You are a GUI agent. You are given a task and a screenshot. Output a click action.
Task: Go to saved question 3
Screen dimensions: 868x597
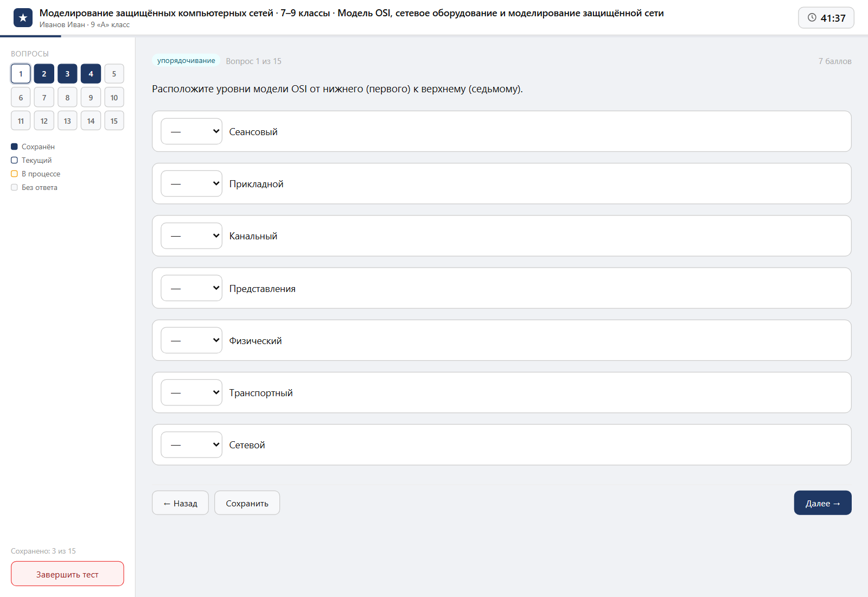coord(67,74)
